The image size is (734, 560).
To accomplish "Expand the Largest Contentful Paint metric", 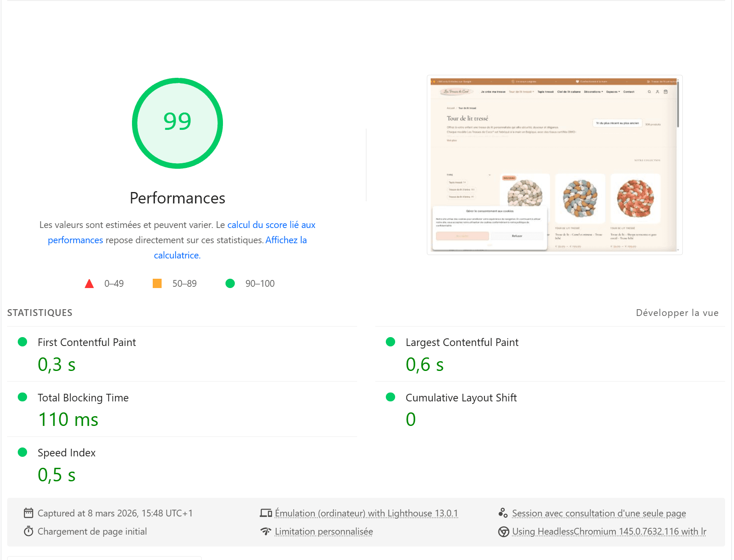I will (462, 342).
